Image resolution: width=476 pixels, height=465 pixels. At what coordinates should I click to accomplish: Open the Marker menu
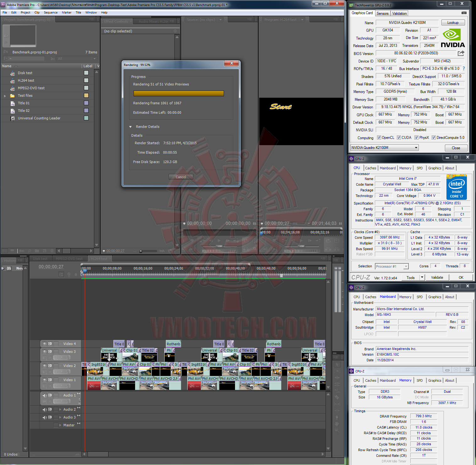[67, 13]
